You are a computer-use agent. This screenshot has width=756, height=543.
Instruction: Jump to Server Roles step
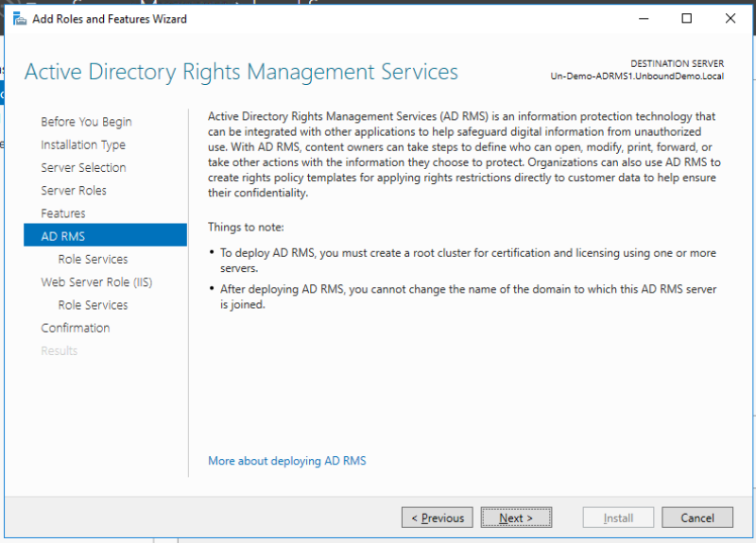tap(74, 191)
